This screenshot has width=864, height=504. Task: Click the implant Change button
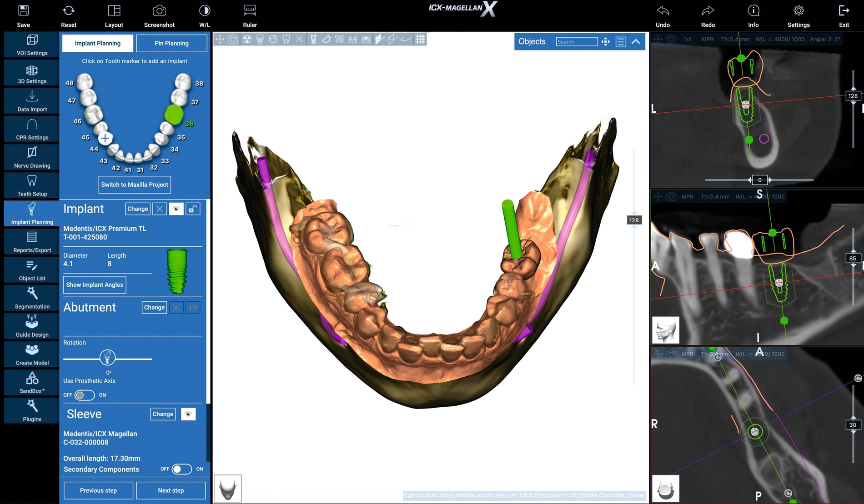click(138, 209)
